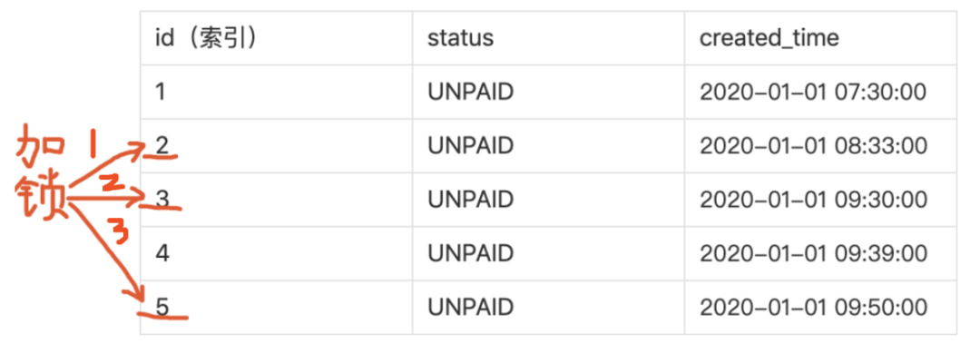Click the id cell with value 1

tap(161, 92)
